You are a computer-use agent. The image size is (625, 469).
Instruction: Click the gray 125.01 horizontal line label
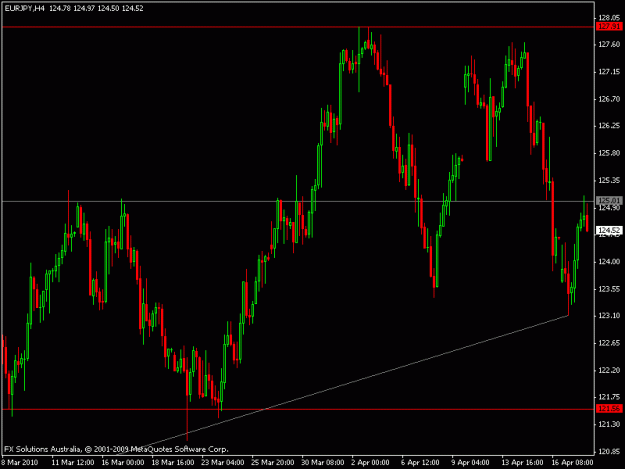pos(609,200)
